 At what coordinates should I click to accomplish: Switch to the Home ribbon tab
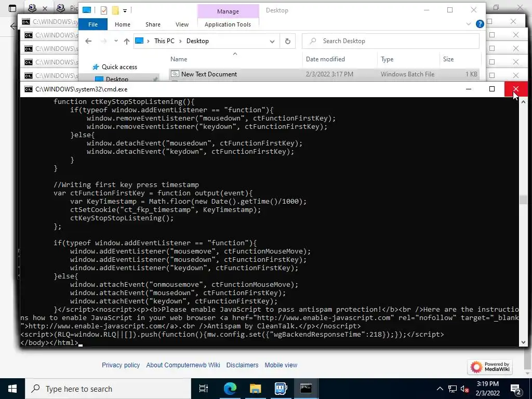click(123, 24)
